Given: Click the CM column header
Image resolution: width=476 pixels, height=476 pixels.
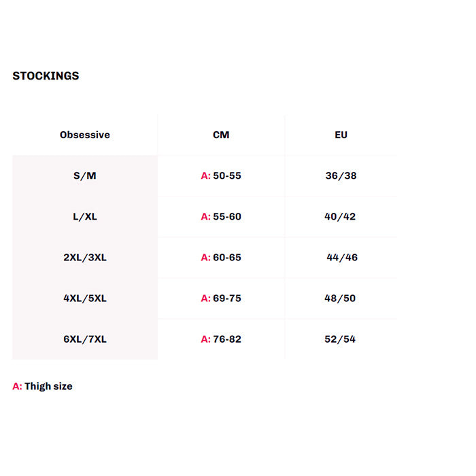Looking at the screenshot, I should 221,135.
